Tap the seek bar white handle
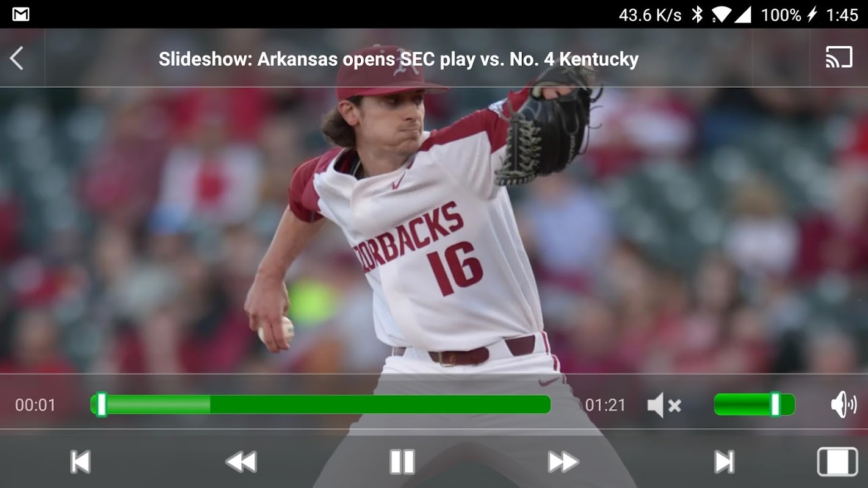This screenshot has height=488, width=868. [x=102, y=404]
